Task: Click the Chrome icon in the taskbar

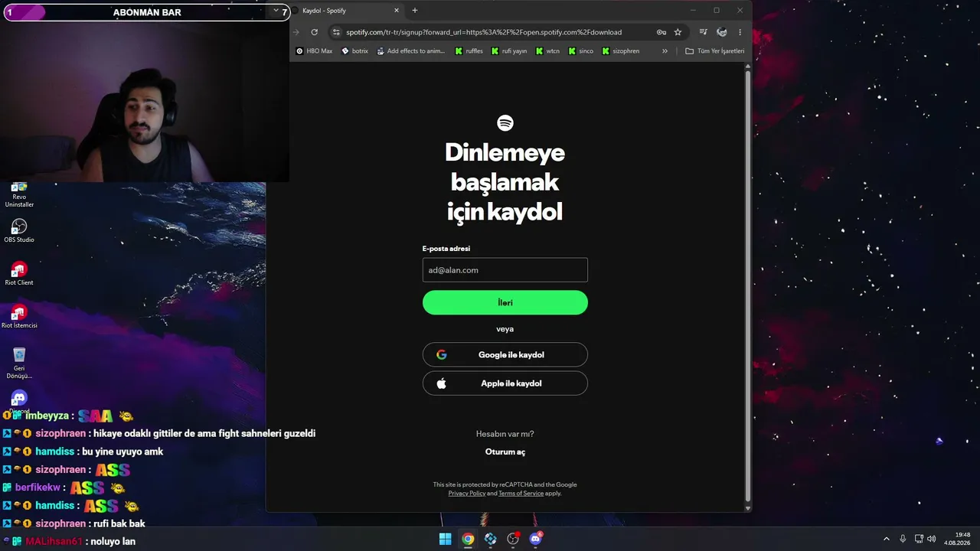Action: click(468, 539)
